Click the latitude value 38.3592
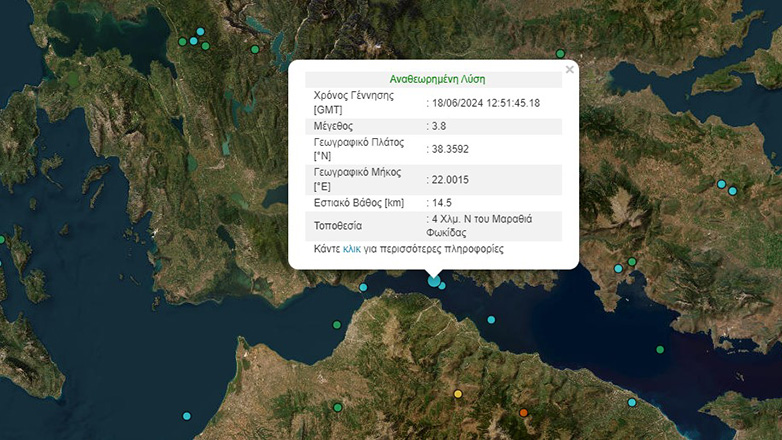Viewport: 782px width, 440px height. (x=450, y=149)
